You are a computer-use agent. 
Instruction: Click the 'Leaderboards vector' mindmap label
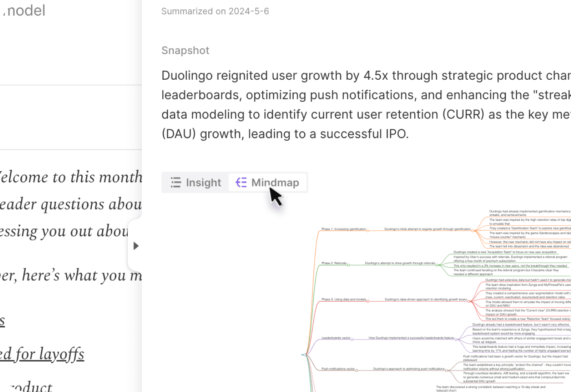coord(336,338)
